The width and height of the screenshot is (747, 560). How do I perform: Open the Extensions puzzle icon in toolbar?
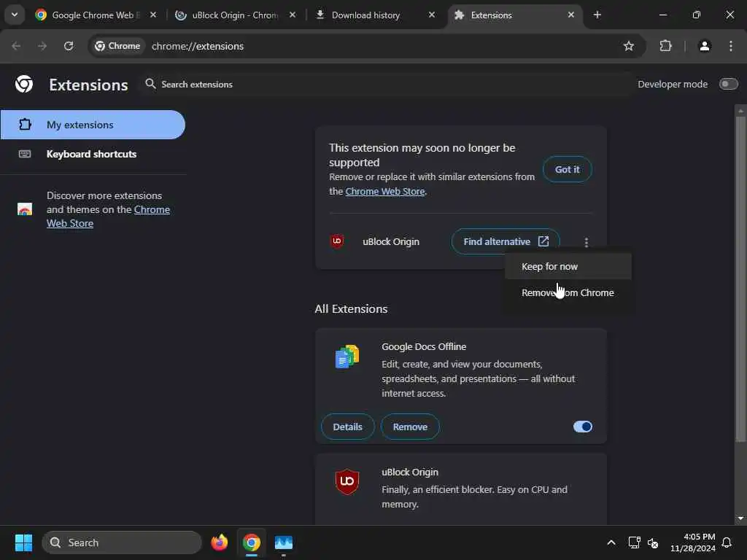[x=665, y=46]
